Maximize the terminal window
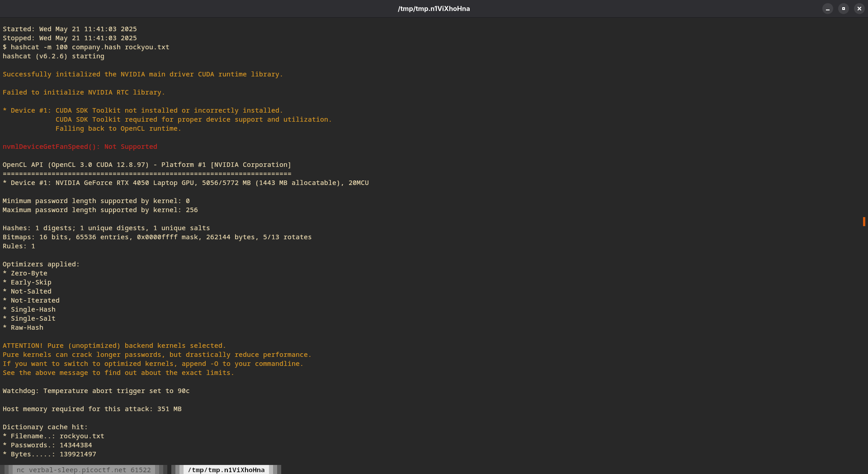 click(843, 9)
